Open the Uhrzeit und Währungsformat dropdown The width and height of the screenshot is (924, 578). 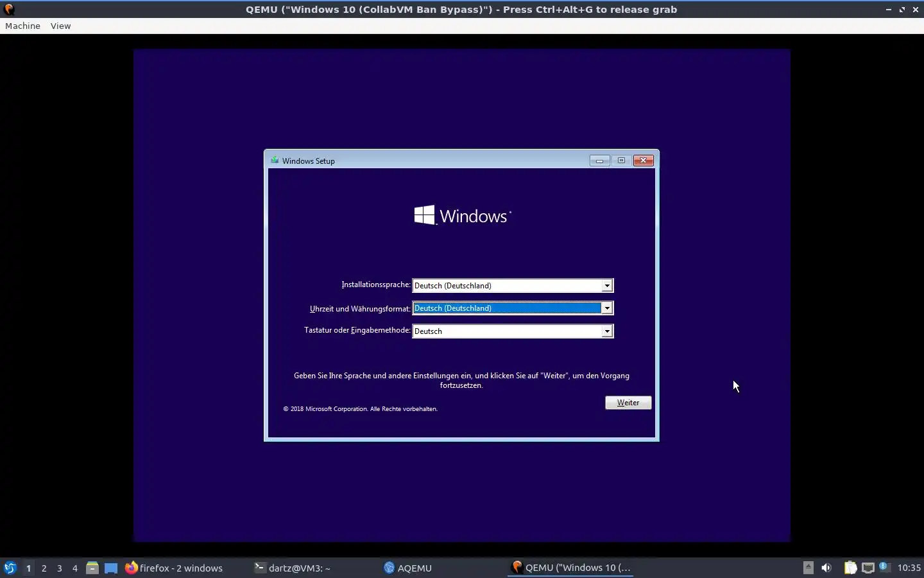tap(513, 308)
